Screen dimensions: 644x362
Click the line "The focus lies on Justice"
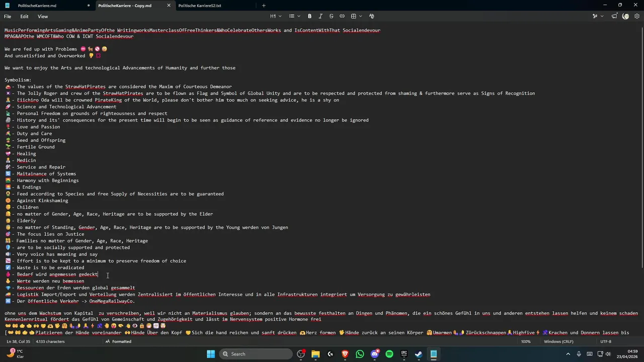click(x=50, y=234)
